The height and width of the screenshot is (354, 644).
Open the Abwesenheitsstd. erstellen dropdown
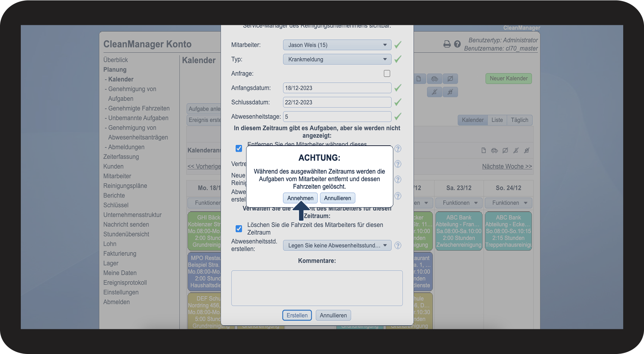click(x=337, y=245)
